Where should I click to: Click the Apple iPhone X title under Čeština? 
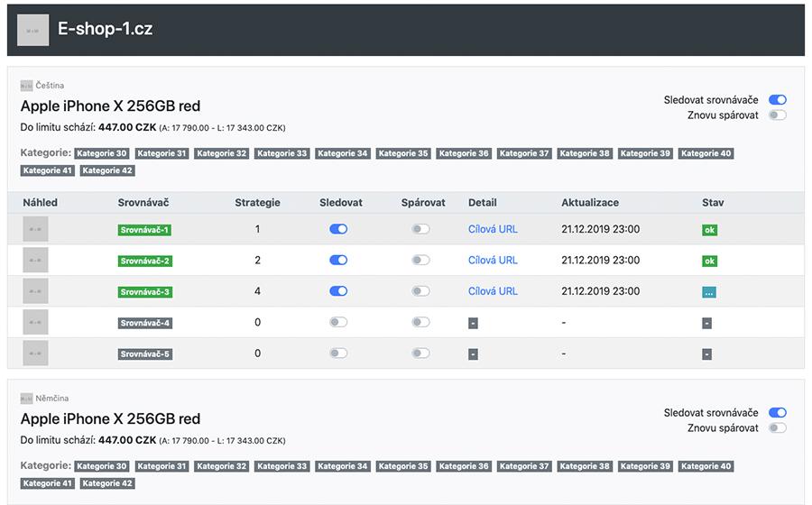pos(110,106)
